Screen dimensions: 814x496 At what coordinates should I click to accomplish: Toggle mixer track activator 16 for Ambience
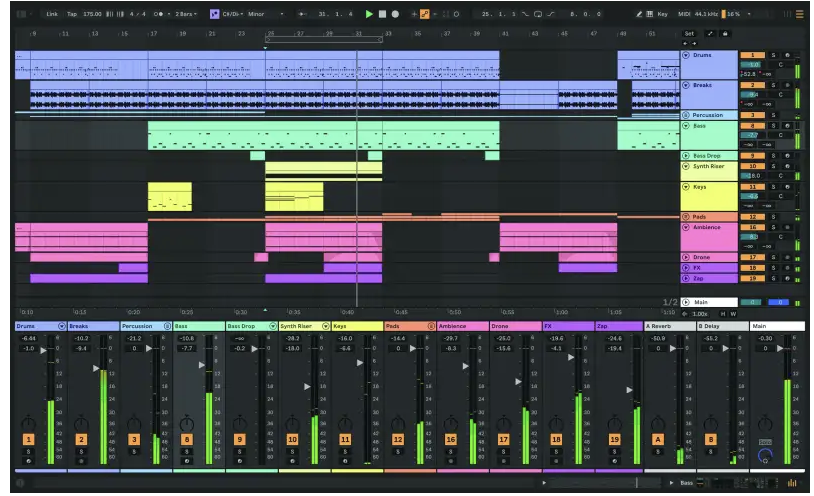tap(451, 439)
